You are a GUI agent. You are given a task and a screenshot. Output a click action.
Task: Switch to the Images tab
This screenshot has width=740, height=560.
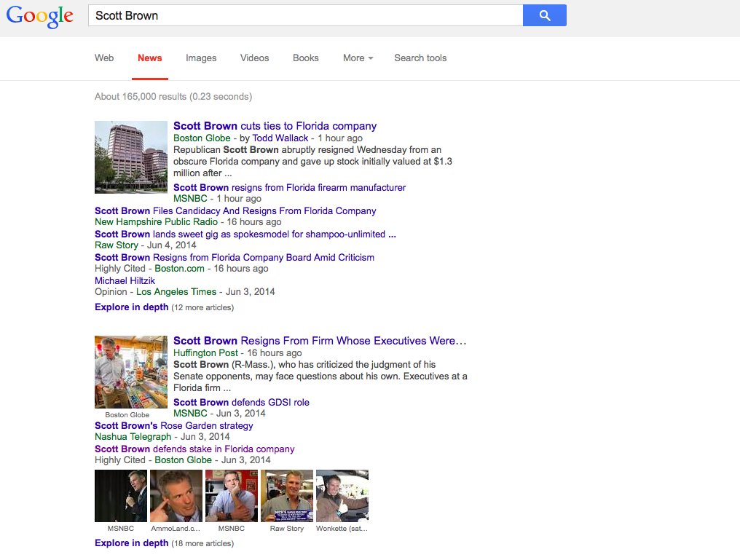201,58
